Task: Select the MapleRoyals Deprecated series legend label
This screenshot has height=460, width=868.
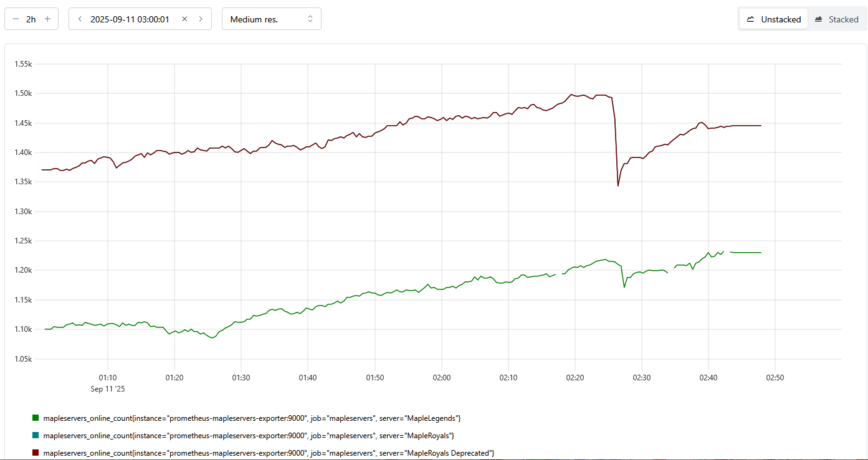Action: 269,453
